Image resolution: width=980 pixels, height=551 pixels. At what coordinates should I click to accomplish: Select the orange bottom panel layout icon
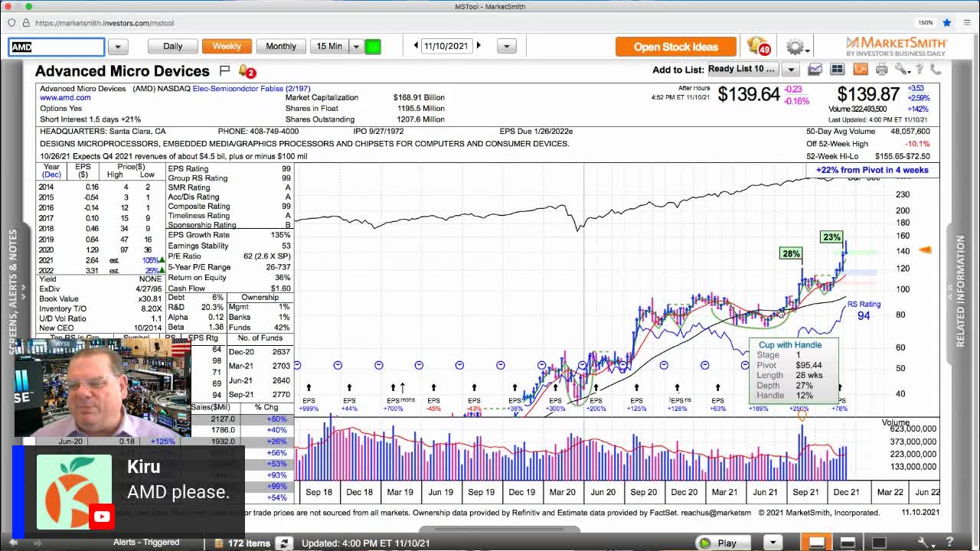[x=818, y=543]
